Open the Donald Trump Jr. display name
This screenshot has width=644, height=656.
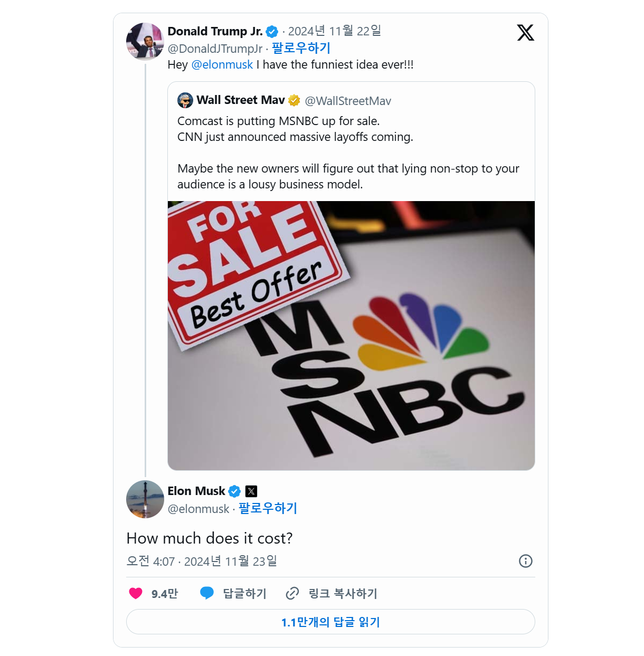click(x=215, y=32)
